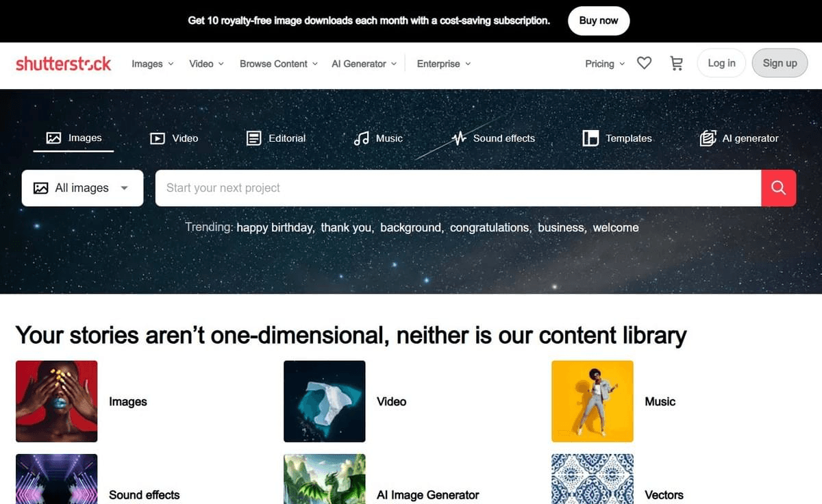The height and width of the screenshot is (504, 822).
Task: Select the Editorial search tab
Action: pyautogui.click(x=276, y=138)
